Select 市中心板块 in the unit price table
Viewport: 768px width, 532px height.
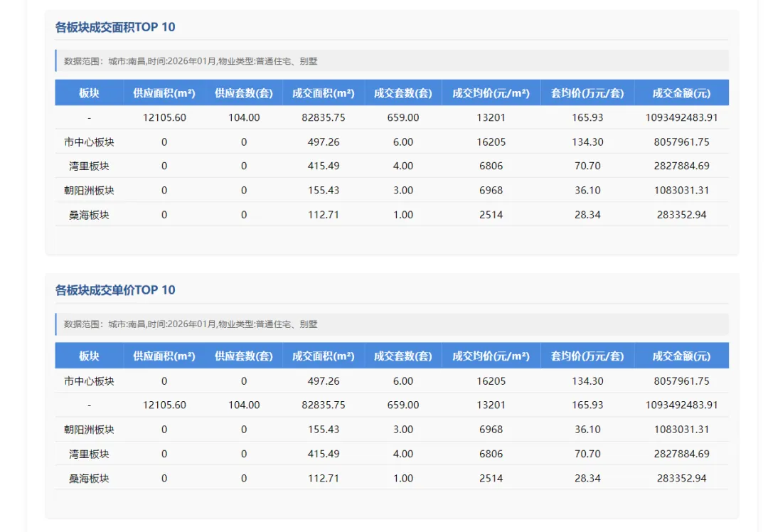click(89, 381)
